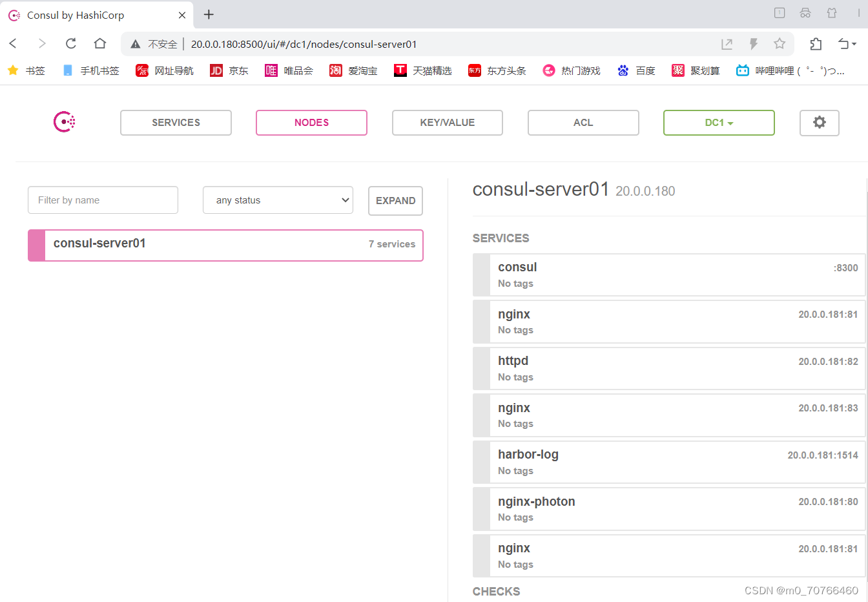This screenshot has height=602, width=868.
Task: Switch to the SERVICES tab
Action: click(176, 123)
